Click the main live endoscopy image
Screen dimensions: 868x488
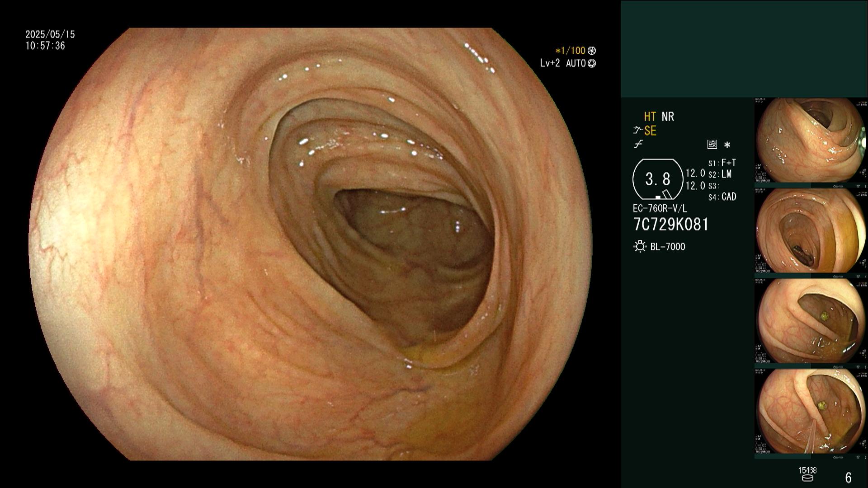[310, 244]
